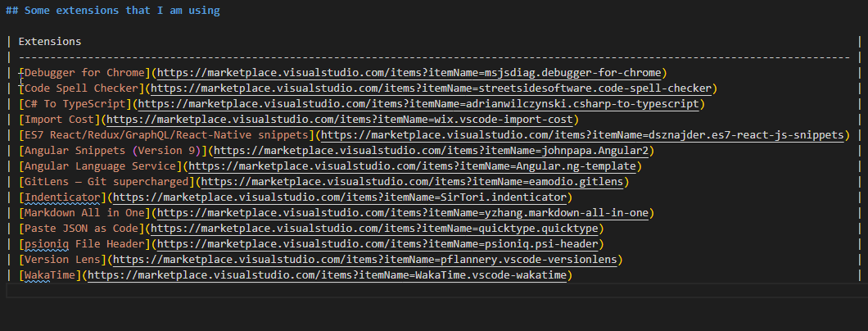Image resolution: width=868 pixels, height=331 pixels.
Task: Open the streetsidesoftware.code-spell-checker URL
Action: point(432,88)
